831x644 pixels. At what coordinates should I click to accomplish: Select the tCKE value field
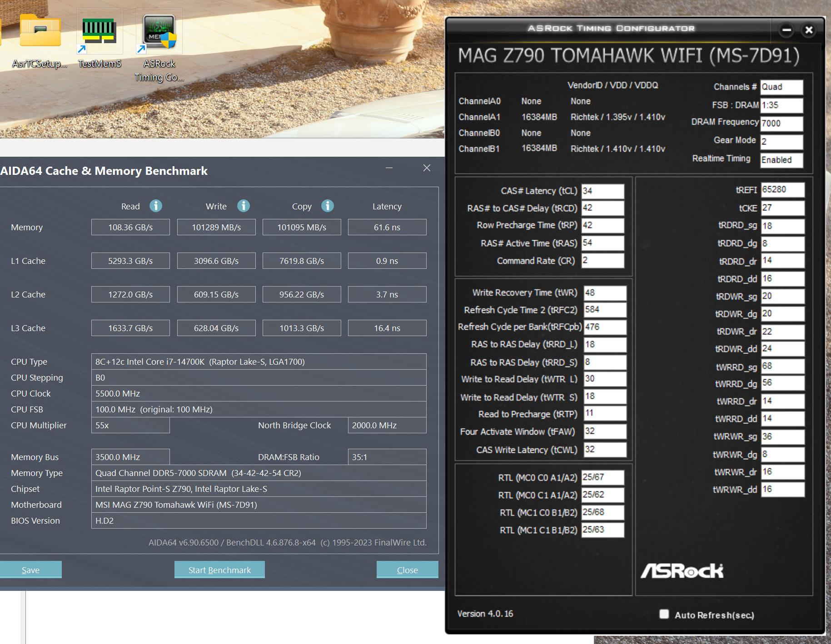coord(783,208)
